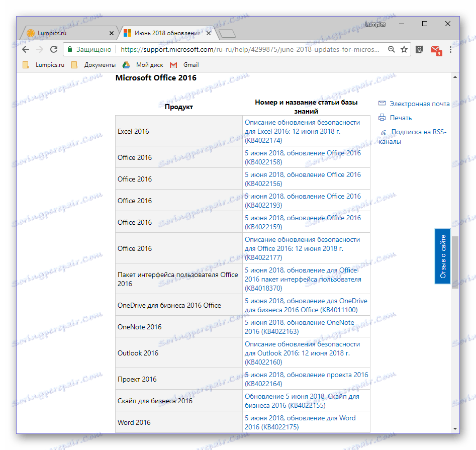Click the Печать link
This screenshot has width=476, height=450.
(401, 118)
